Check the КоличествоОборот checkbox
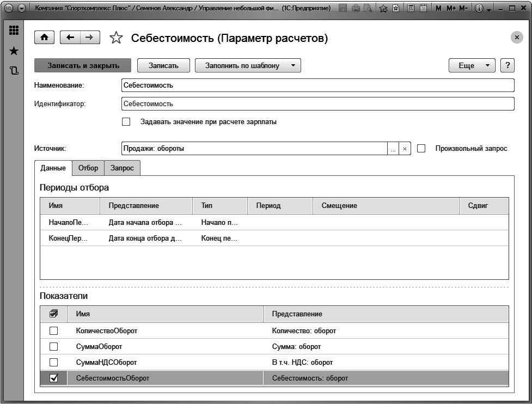532x404 pixels. (53, 330)
